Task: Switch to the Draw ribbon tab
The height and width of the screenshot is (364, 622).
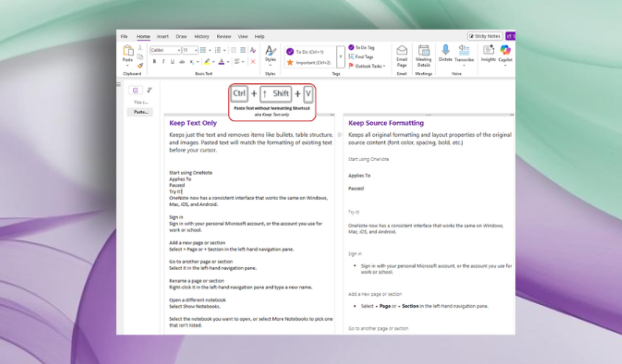Action: (x=181, y=36)
